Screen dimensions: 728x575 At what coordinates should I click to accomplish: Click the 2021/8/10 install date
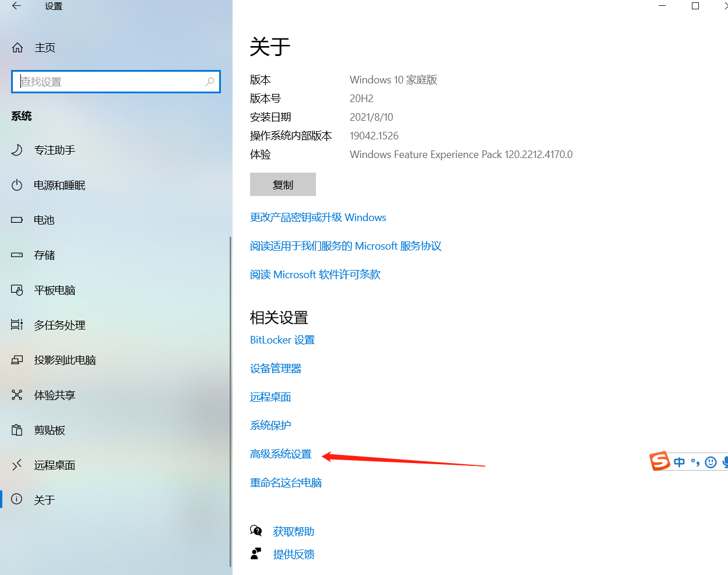pos(371,117)
